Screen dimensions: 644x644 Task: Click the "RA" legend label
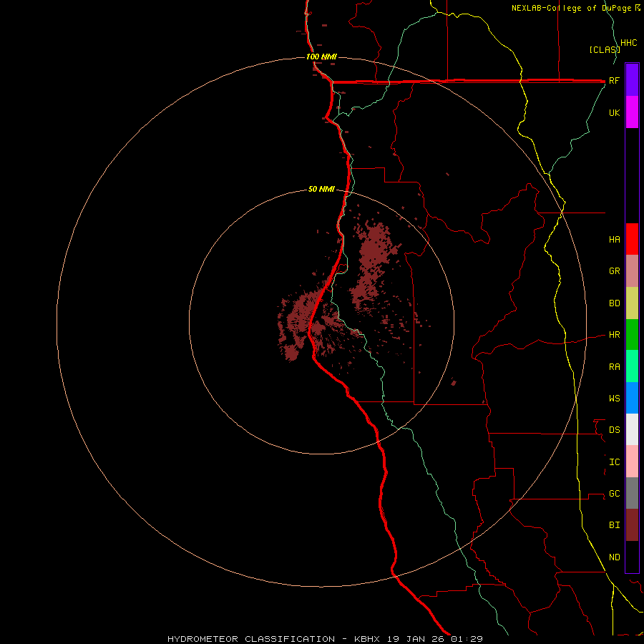pyautogui.click(x=615, y=367)
